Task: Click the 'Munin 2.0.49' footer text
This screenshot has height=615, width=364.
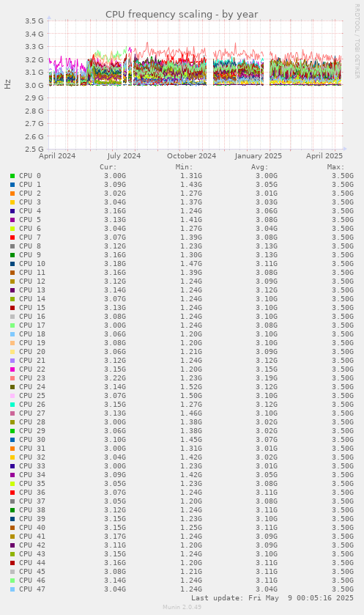Action: (x=182, y=607)
